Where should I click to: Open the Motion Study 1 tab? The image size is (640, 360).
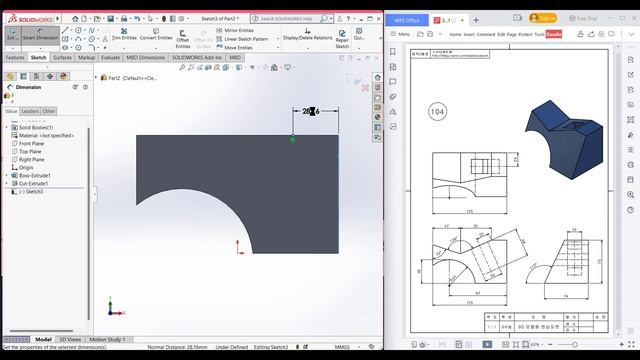pyautogui.click(x=107, y=340)
